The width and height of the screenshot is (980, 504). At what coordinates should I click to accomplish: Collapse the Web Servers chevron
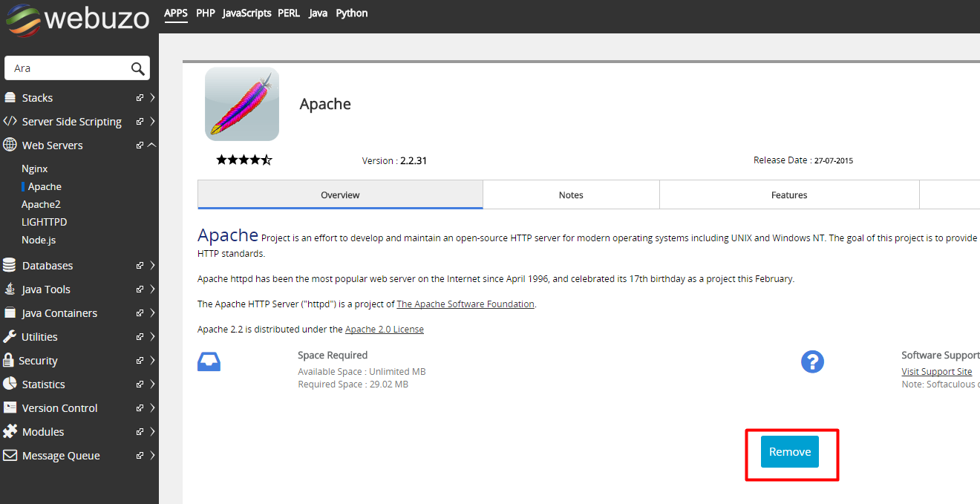(152, 145)
